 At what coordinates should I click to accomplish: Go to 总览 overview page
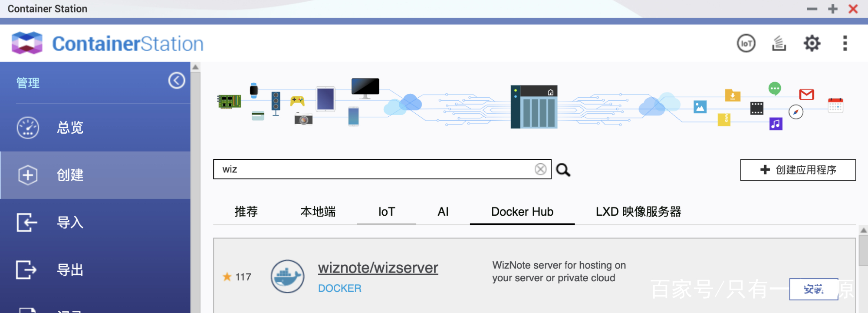(95, 128)
